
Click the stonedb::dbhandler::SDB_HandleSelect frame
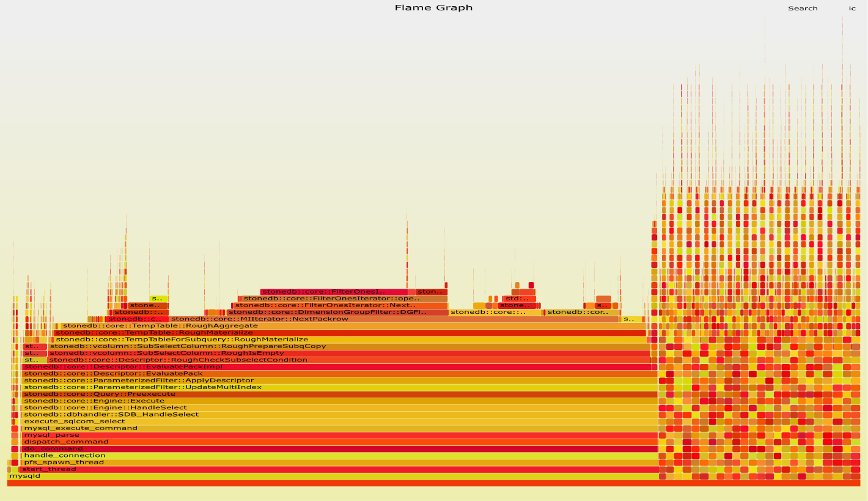tap(340, 415)
